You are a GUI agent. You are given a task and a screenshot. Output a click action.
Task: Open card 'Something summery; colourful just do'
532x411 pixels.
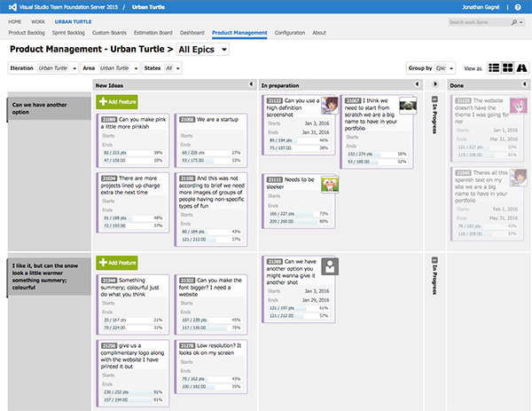133,304
